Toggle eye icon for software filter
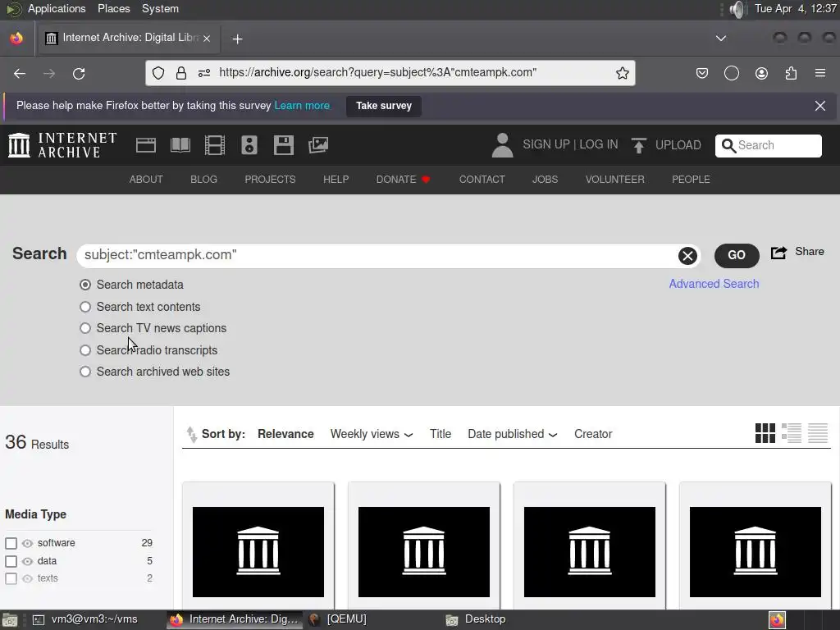This screenshot has height=630, width=840. 27,543
